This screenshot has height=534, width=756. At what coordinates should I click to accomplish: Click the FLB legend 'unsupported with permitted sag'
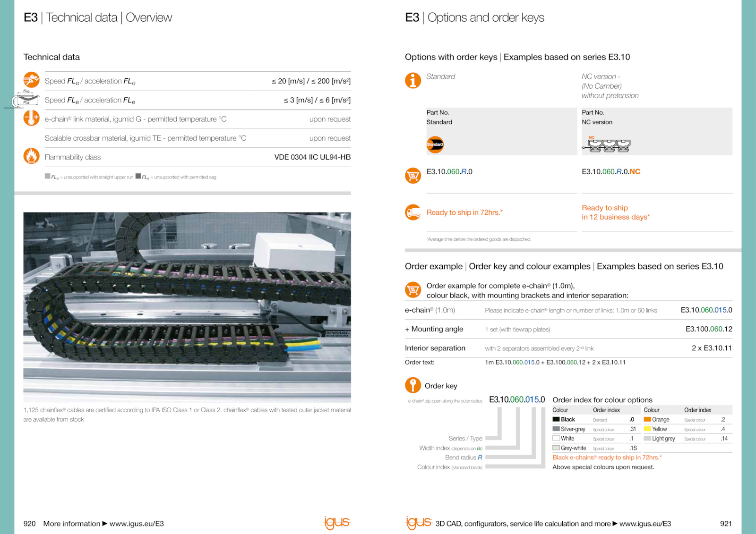pyautogui.click(x=176, y=177)
